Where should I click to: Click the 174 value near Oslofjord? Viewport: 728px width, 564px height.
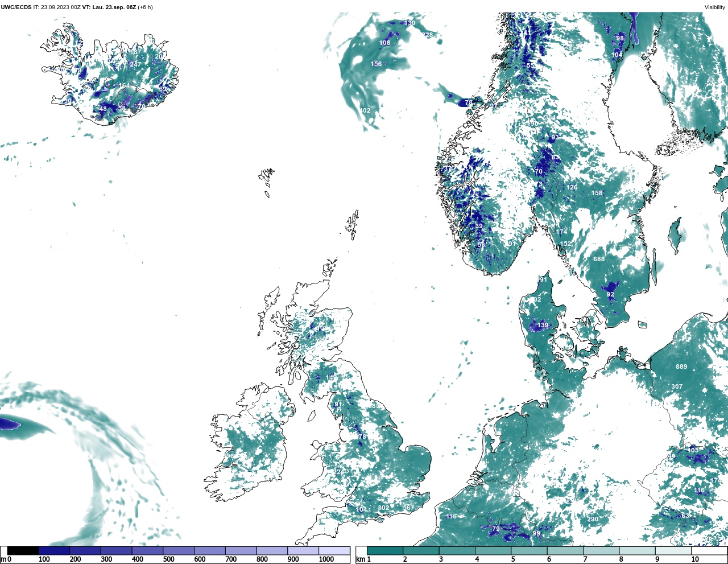click(562, 232)
